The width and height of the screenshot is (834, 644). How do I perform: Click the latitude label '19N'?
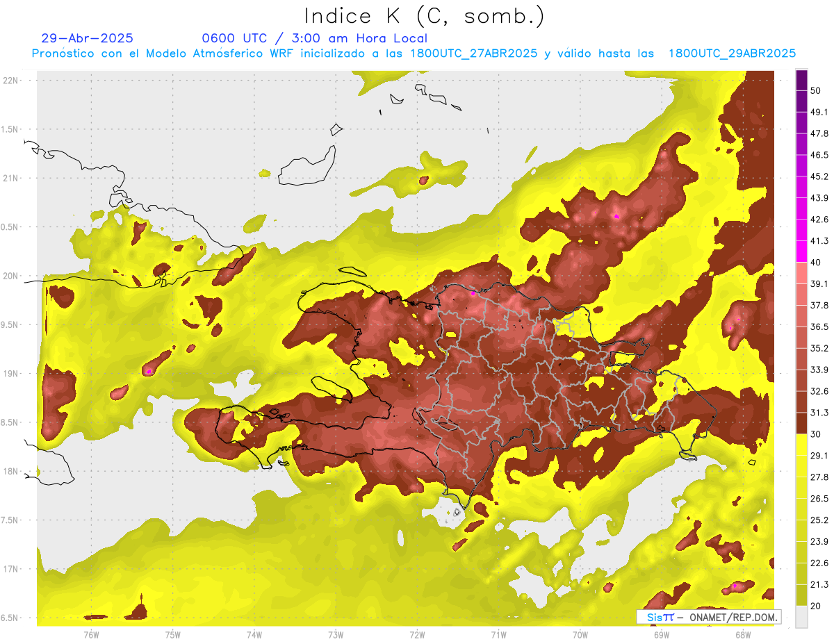(11, 373)
